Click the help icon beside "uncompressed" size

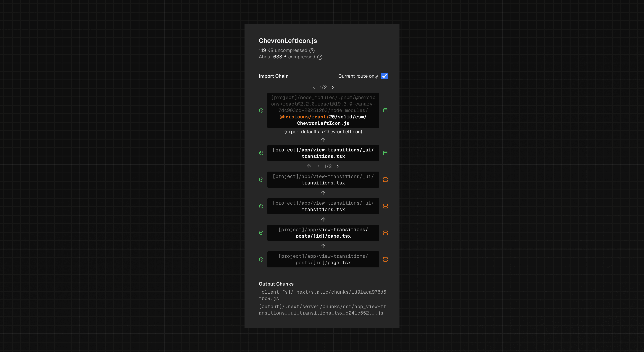(x=312, y=50)
